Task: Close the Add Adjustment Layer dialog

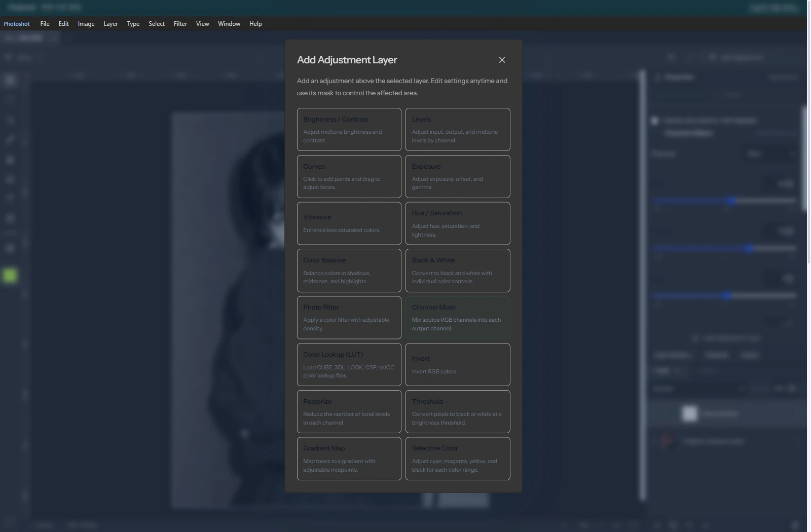Action: [502, 60]
